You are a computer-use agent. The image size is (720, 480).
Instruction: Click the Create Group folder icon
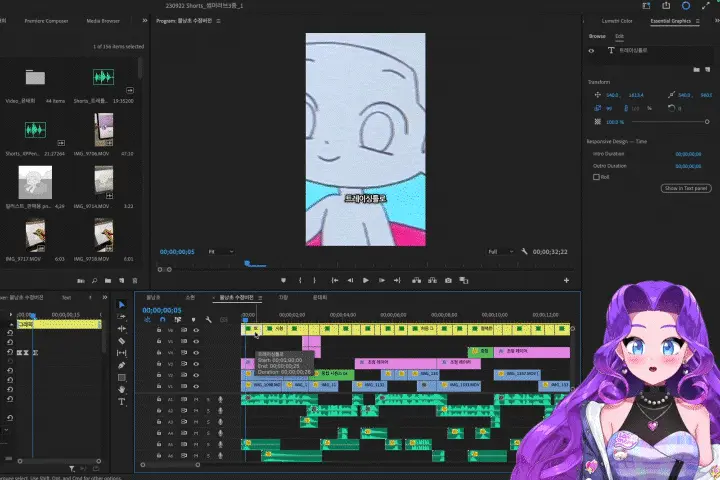(x=697, y=69)
